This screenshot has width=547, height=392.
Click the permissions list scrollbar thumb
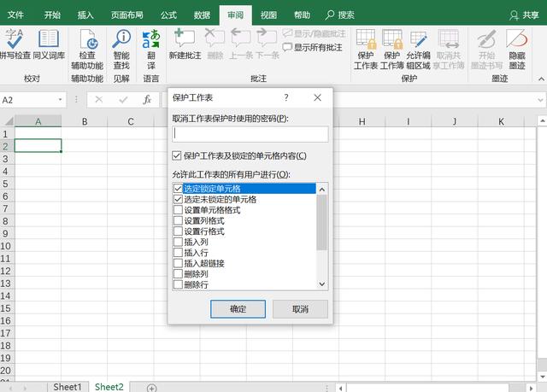[x=321, y=222]
